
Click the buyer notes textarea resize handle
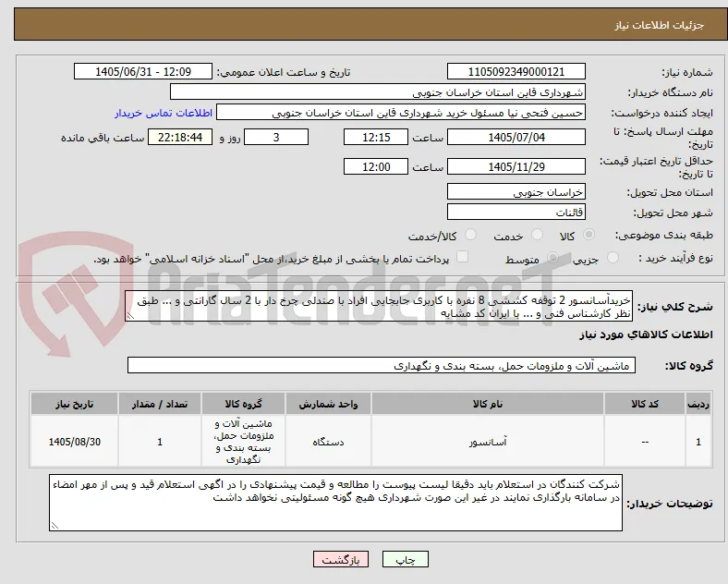[55, 526]
